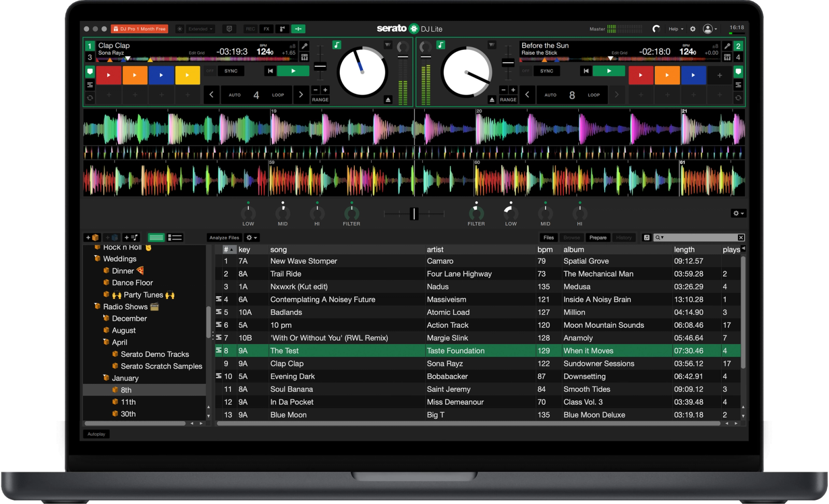This screenshot has width=829, height=504.
Task: Open the History panel tab
Action: (x=624, y=238)
